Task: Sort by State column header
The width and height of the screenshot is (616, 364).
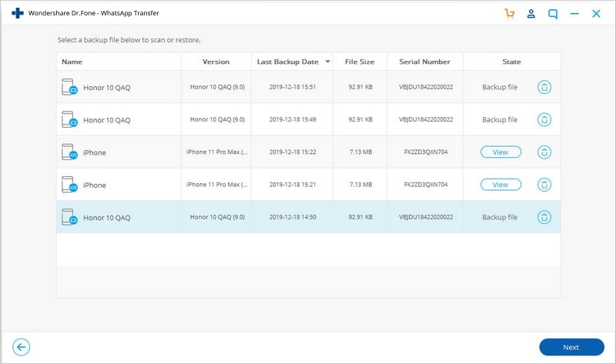Action: coord(511,62)
